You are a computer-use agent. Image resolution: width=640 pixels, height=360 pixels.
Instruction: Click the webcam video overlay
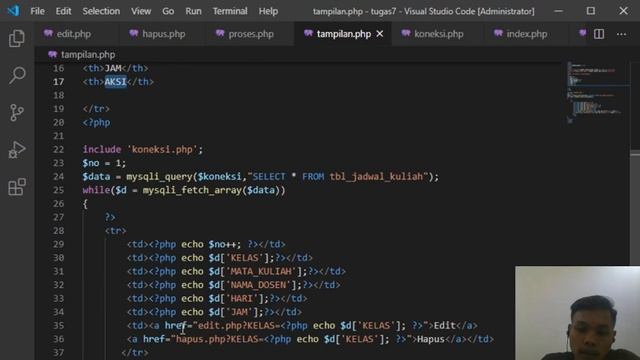(x=577, y=313)
